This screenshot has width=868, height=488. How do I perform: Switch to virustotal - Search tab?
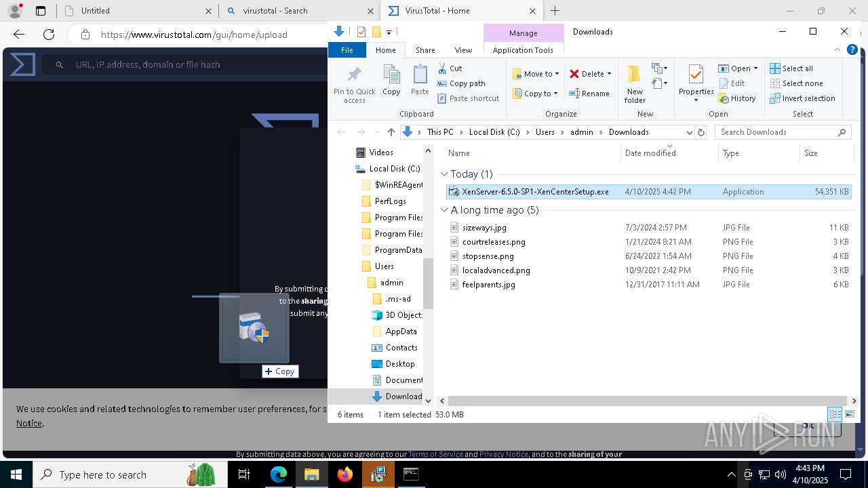tap(299, 11)
